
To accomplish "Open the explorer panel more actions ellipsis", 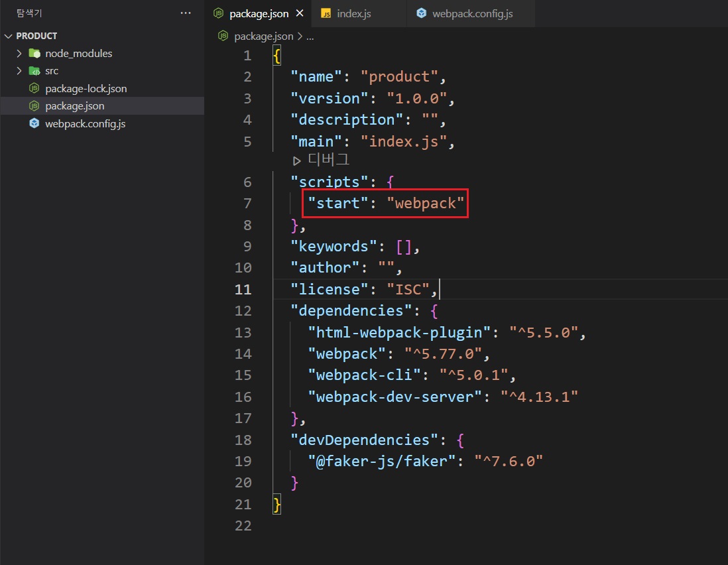I will tap(186, 13).
